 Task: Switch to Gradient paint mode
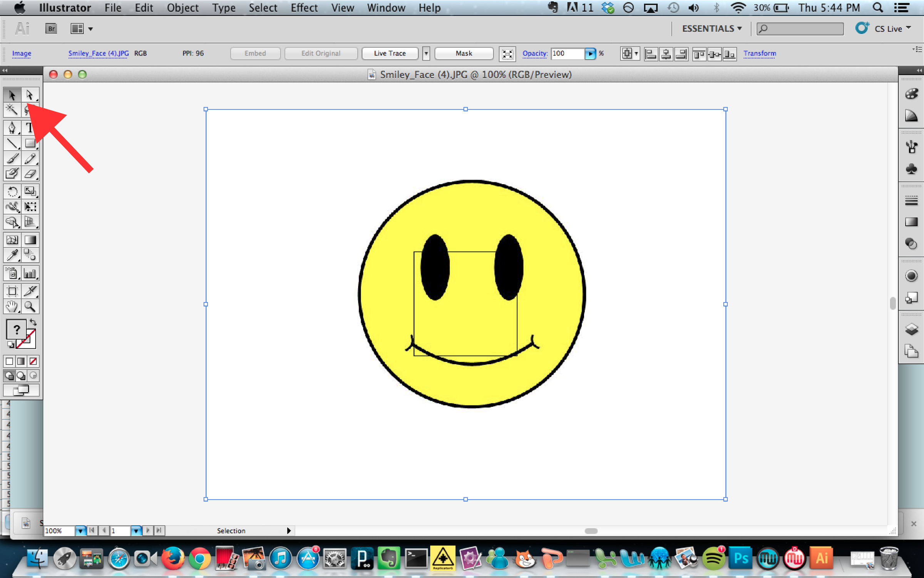21,361
